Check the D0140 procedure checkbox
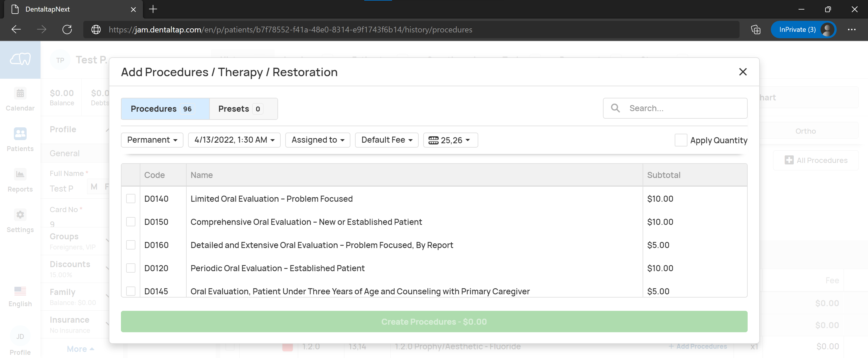This screenshot has height=358, width=868. 131,199
